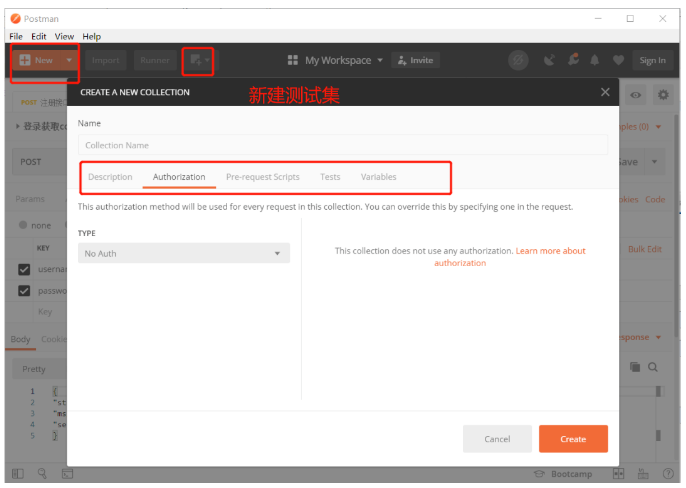Open the Runner
Viewport: 686px width, 488px height.
click(x=155, y=60)
